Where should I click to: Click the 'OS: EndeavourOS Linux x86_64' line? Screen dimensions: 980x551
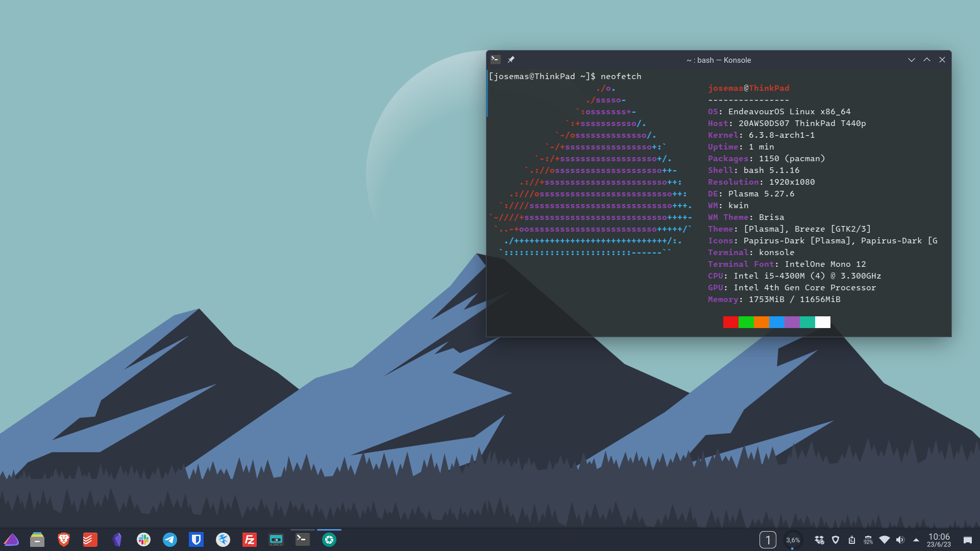(779, 112)
